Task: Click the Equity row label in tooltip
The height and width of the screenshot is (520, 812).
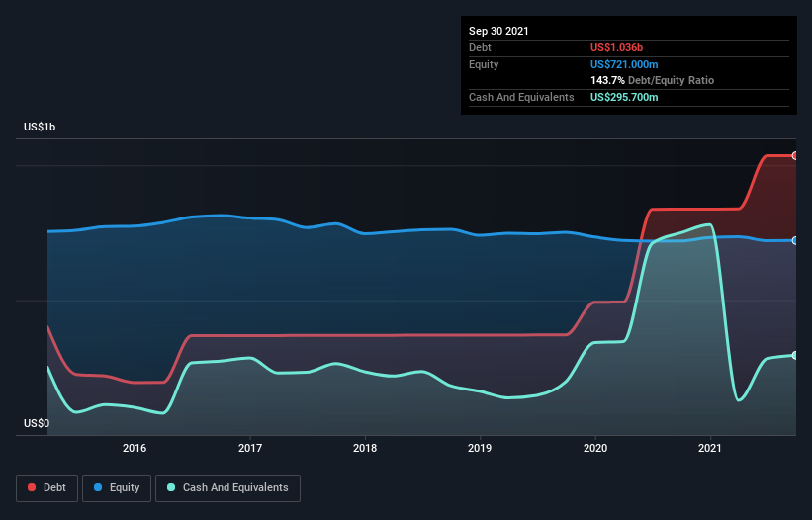Action: 484,64
